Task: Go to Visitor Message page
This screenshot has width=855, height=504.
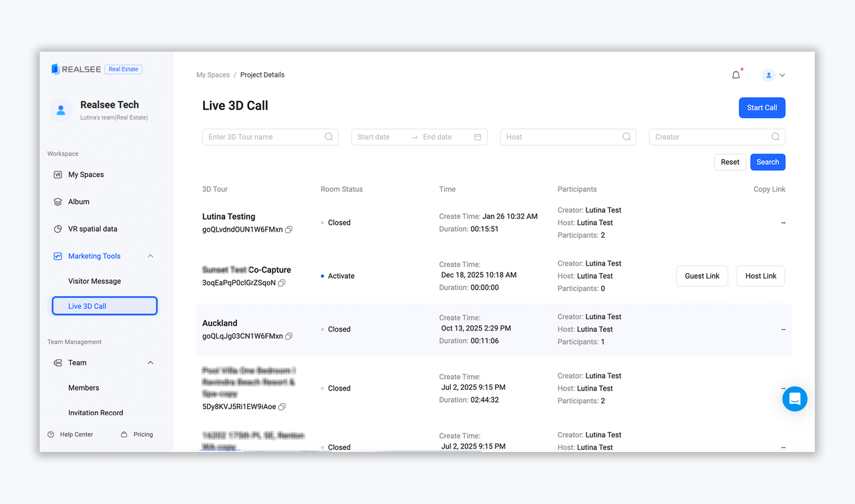Action: point(94,282)
